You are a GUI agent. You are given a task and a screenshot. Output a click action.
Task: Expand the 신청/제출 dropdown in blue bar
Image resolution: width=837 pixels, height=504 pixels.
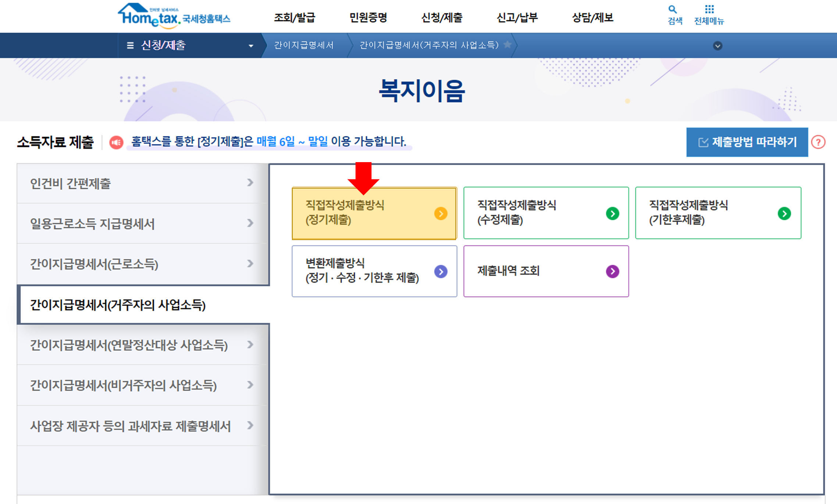pos(251,46)
